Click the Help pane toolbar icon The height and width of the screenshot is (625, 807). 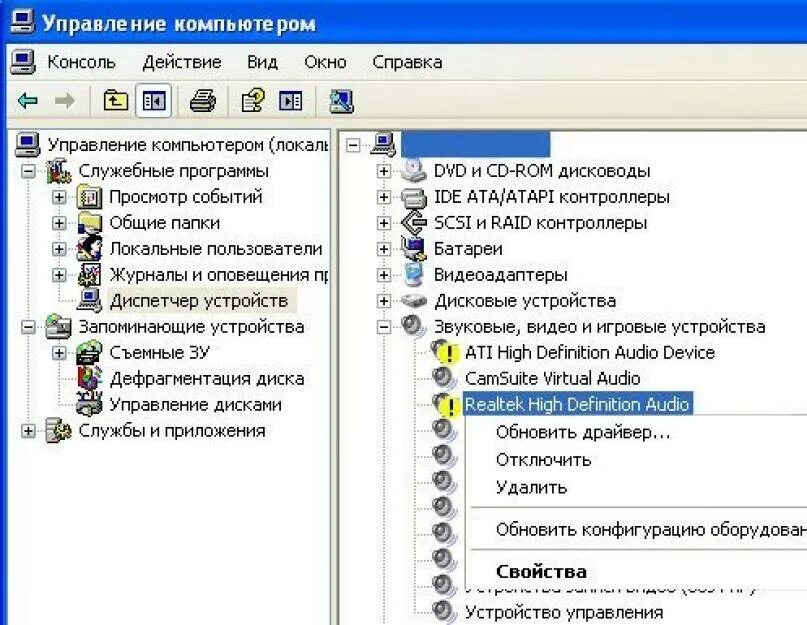[290, 101]
